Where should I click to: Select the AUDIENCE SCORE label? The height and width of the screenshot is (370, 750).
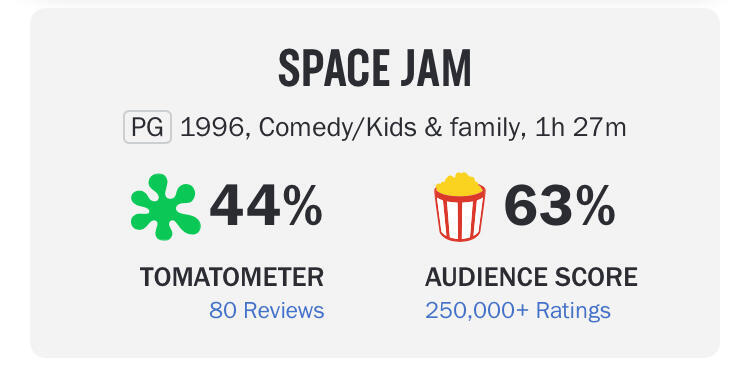point(531,277)
